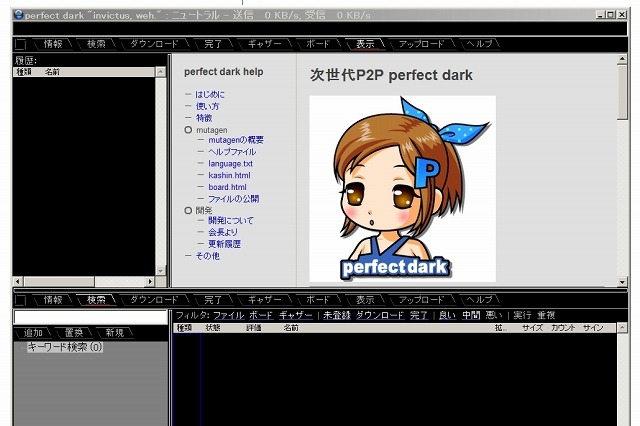Select top panel 表示 tab
640x426 pixels.
pos(365,44)
